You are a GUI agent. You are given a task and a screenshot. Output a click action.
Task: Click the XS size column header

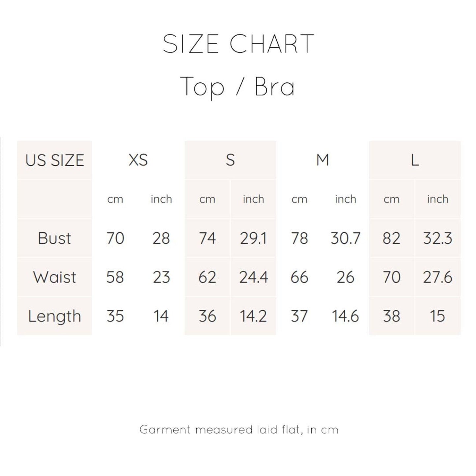138,160
